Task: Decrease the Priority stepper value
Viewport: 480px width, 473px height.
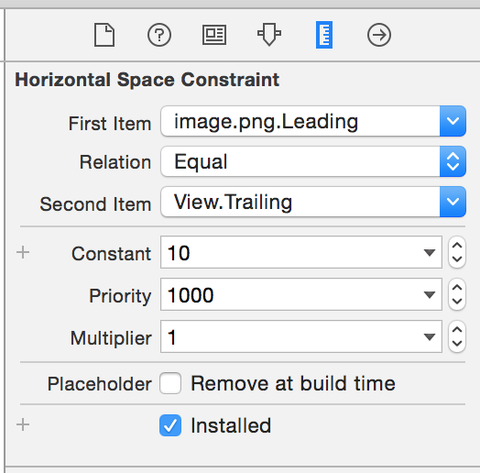Action: pos(457,302)
